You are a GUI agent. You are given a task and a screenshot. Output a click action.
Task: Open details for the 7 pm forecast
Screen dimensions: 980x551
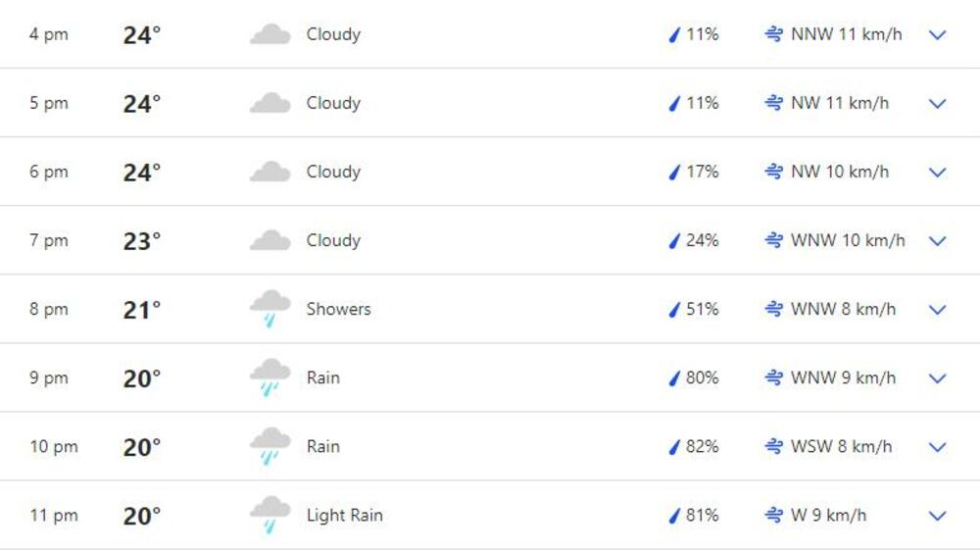937,240
